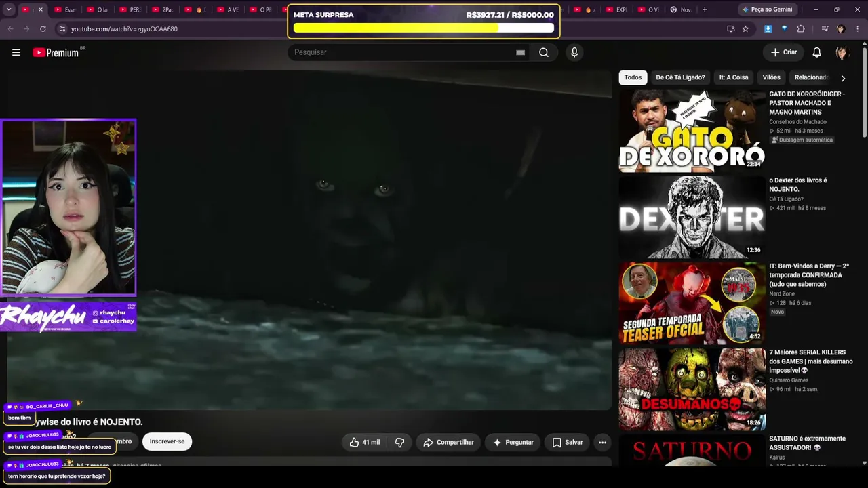
Task: Open 'o Dexter dos livros é NOJENTO' video
Action: [x=798, y=184]
